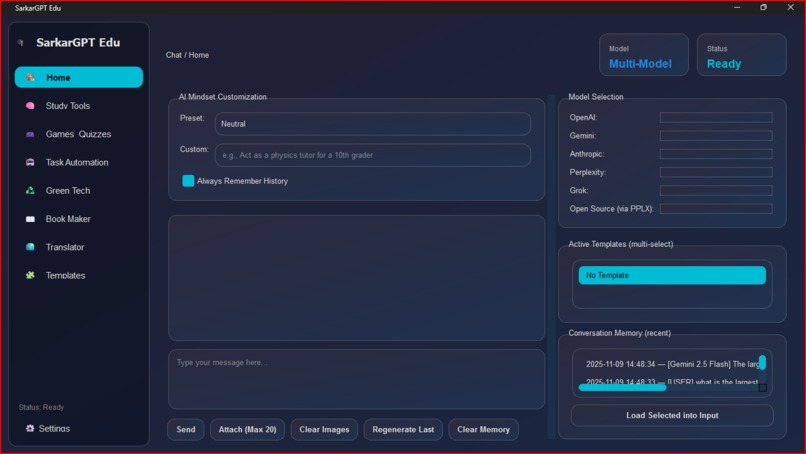Open the Green Tech page
Viewport: 806px width, 454px height.
(79, 191)
